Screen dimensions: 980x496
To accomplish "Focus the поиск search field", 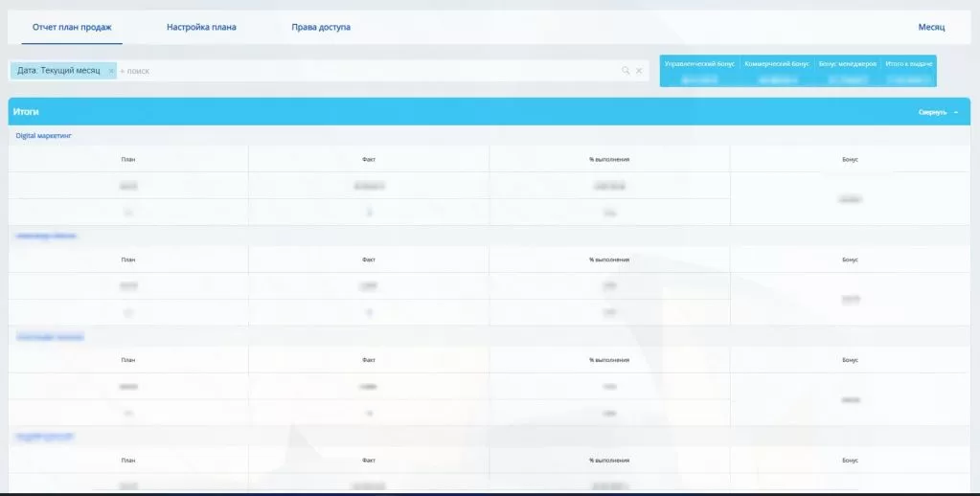I will 364,71.
